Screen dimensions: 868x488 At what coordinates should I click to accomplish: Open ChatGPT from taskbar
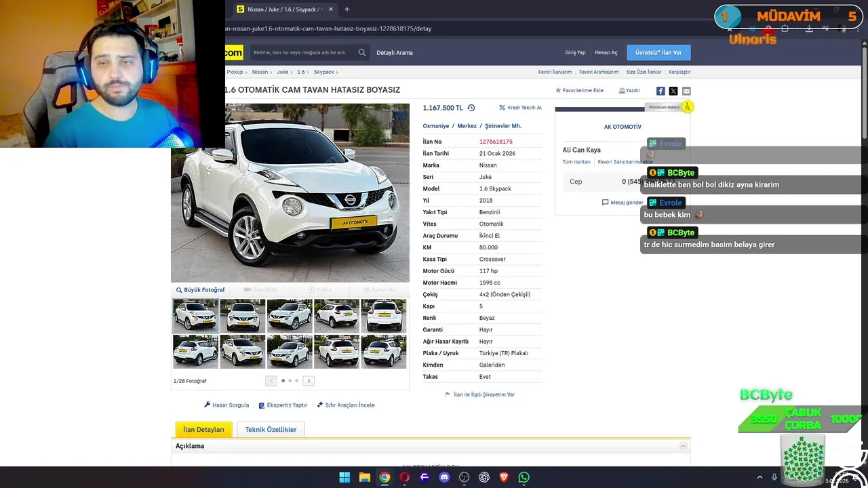pyautogui.click(x=484, y=477)
